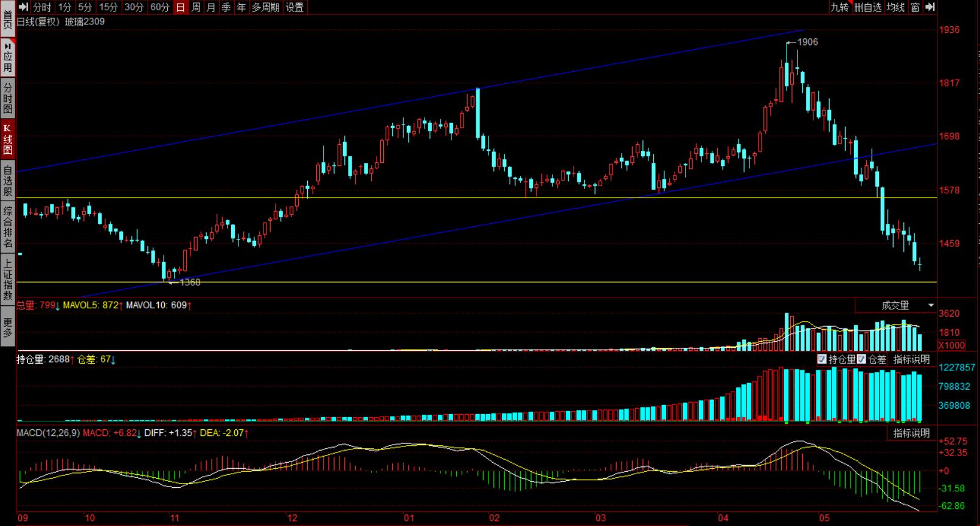Open the 上证指数 sidebar tab

[7, 280]
